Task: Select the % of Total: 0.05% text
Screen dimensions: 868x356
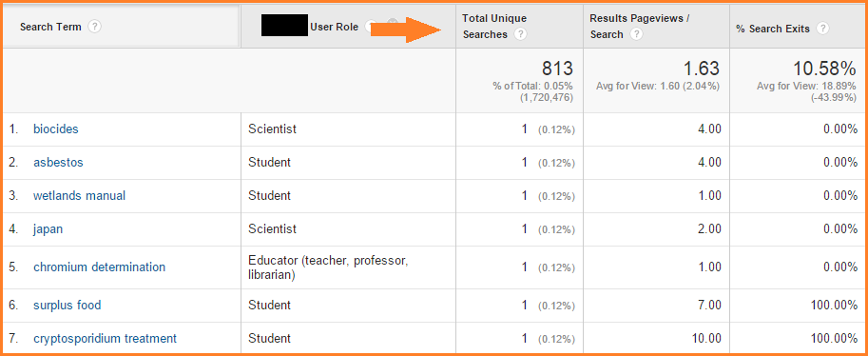Action: click(x=533, y=87)
